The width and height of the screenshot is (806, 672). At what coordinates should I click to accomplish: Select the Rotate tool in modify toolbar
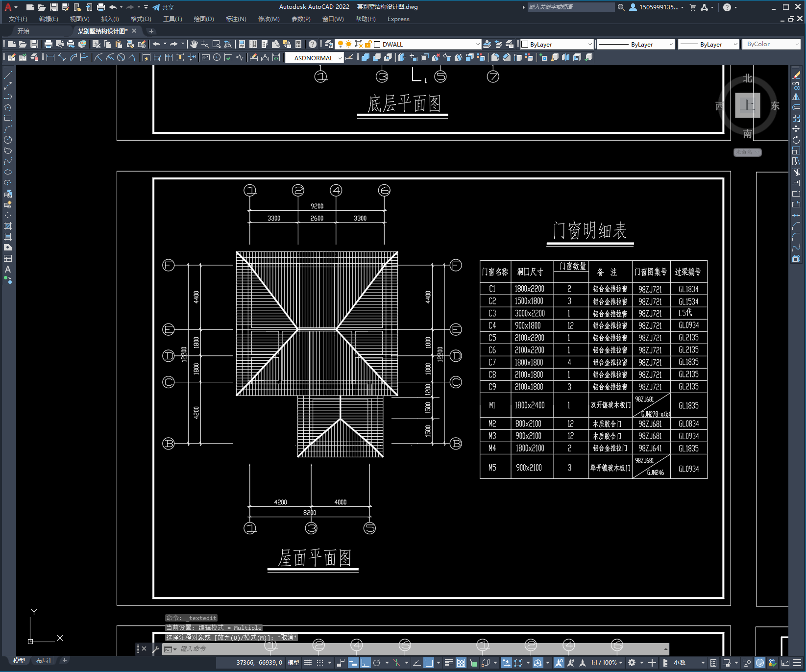[796, 140]
